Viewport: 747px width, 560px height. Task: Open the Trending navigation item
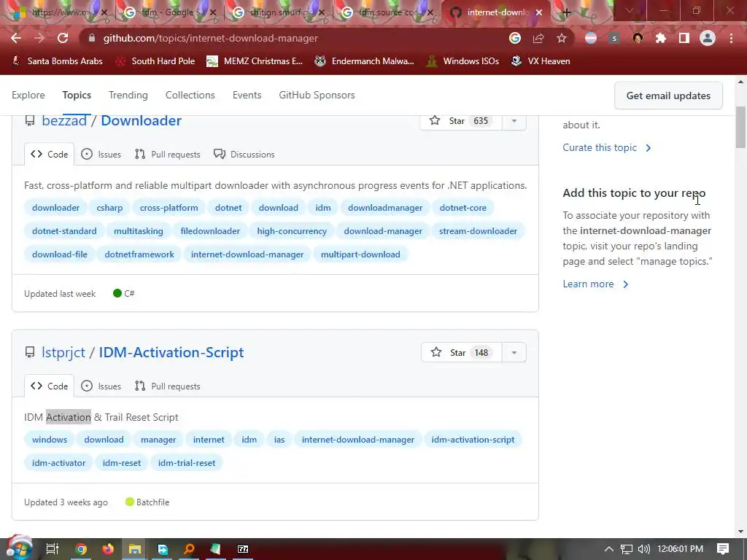(128, 95)
